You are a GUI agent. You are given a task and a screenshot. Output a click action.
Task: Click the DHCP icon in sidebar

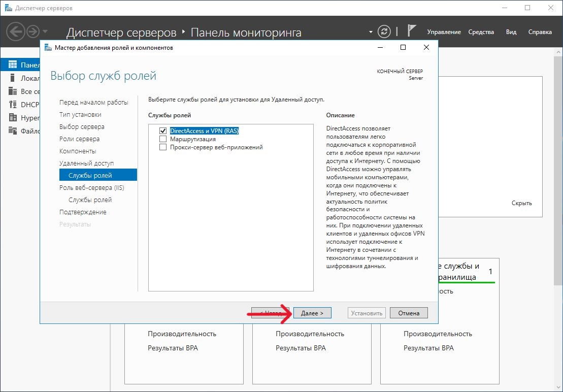tap(13, 105)
